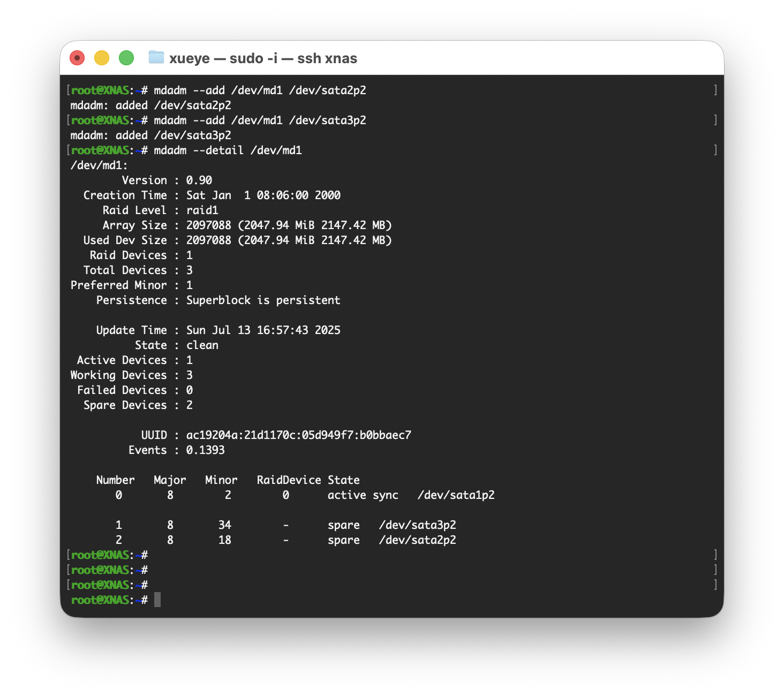
Task: Click the Events value 0.1393
Action: [205, 450]
